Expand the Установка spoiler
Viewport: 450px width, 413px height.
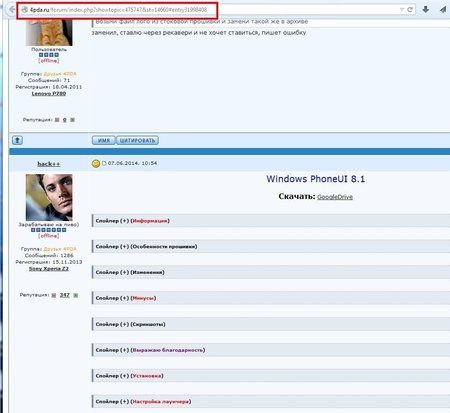point(271,376)
